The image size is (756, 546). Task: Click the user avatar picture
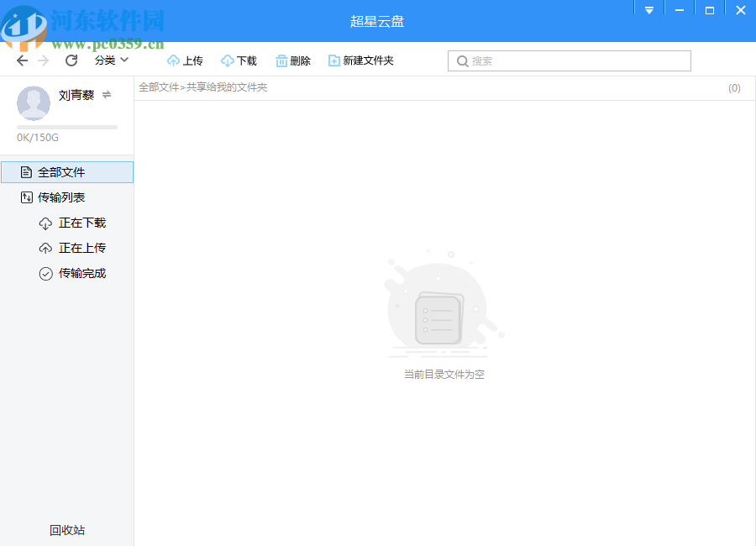tap(34, 103)
